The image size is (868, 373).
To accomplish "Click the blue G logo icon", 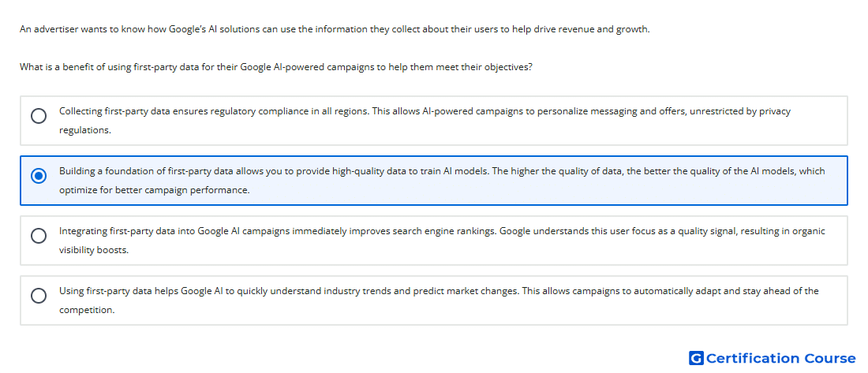I will [x=696, y=358].
